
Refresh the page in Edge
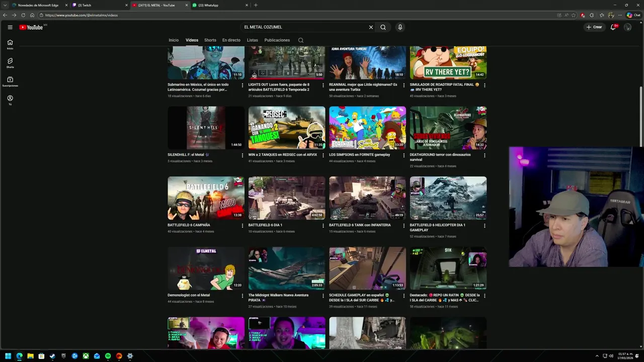[x=23, y=15]
